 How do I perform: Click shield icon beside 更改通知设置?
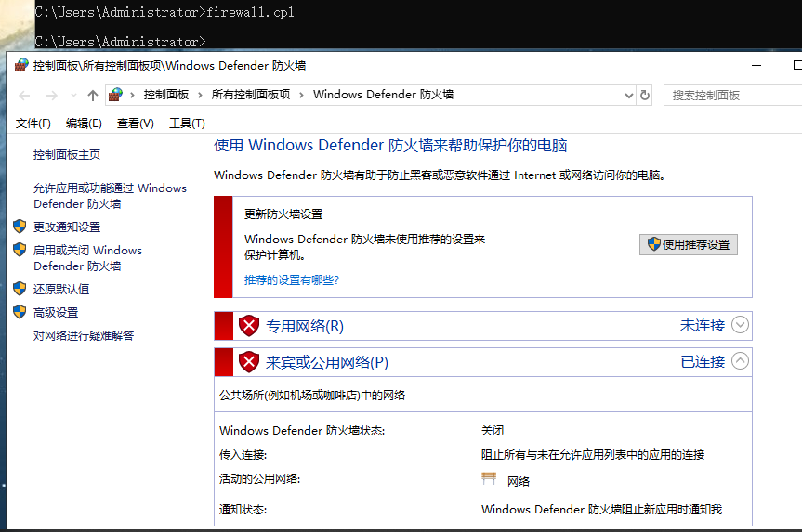pos(20,227)
